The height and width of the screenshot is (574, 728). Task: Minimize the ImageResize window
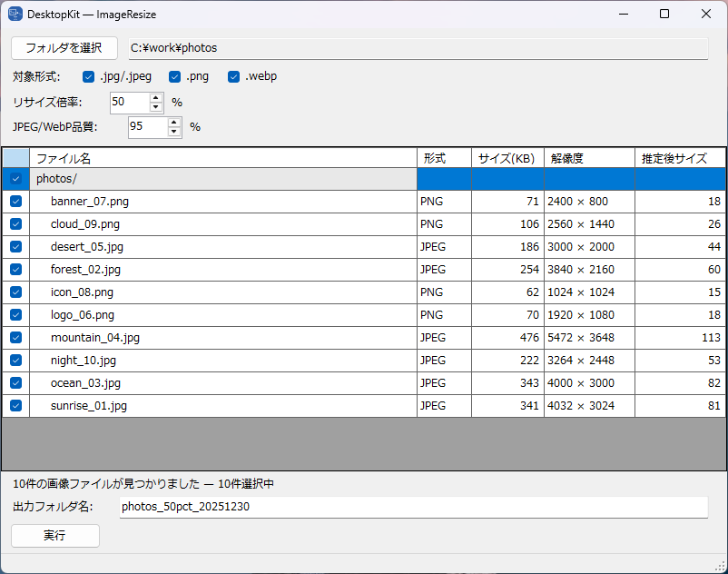(x=624, y=14)
